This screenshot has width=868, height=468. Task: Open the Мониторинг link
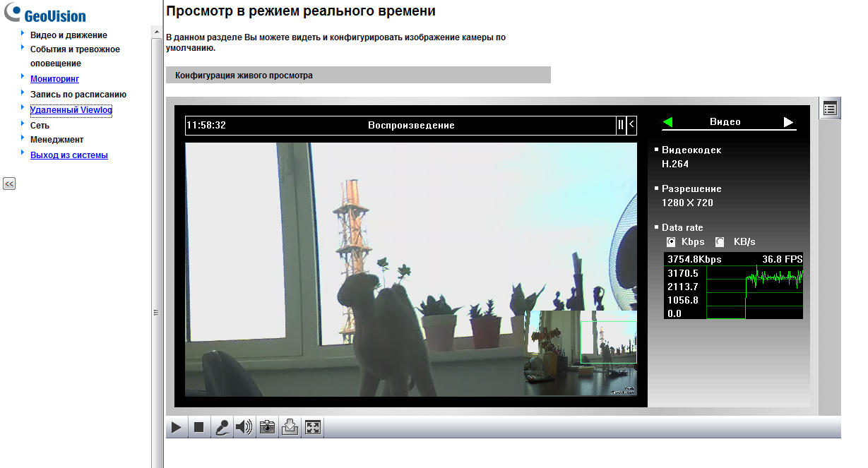54,79
